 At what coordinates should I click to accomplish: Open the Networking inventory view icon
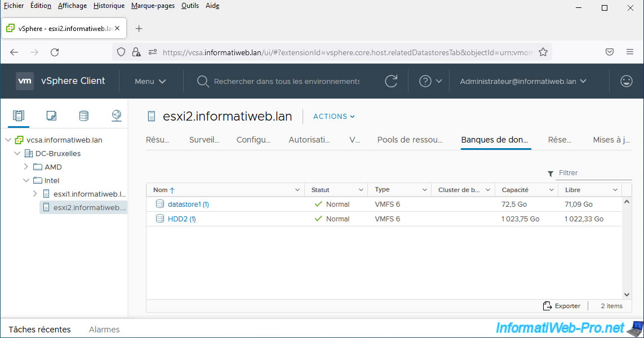[116, 116]
